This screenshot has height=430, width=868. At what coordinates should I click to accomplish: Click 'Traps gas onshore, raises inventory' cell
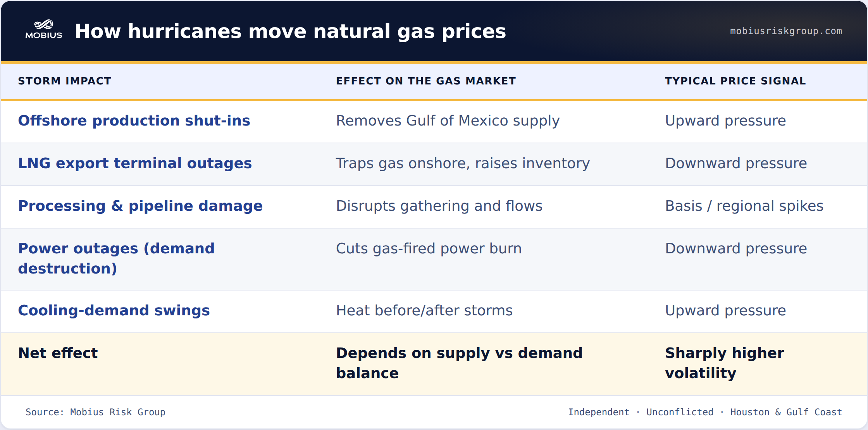click(463, 163)
